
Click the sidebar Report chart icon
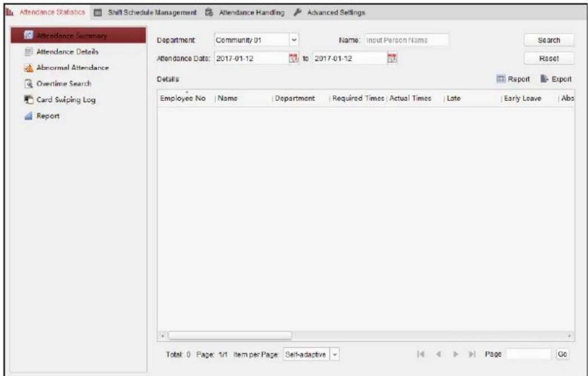(x=29, y=116)
